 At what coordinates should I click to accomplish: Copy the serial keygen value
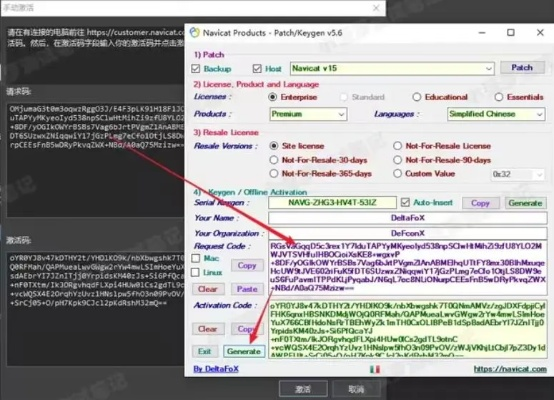(x=481, y=203)
